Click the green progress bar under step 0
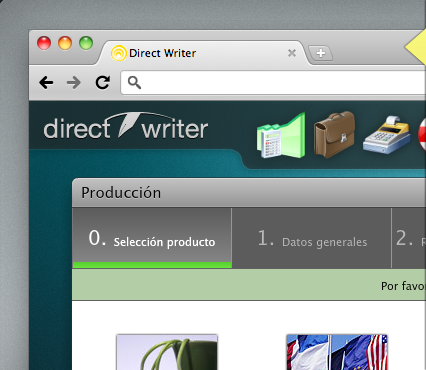Image resolution: width=426 pixels, height=370 pixels. pyautogui.click(x=152, y=265)
